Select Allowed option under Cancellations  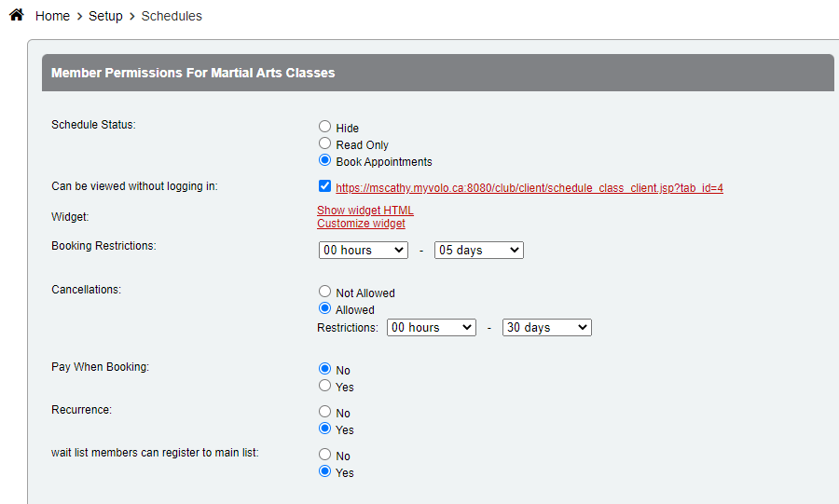[x=324, y=308]
